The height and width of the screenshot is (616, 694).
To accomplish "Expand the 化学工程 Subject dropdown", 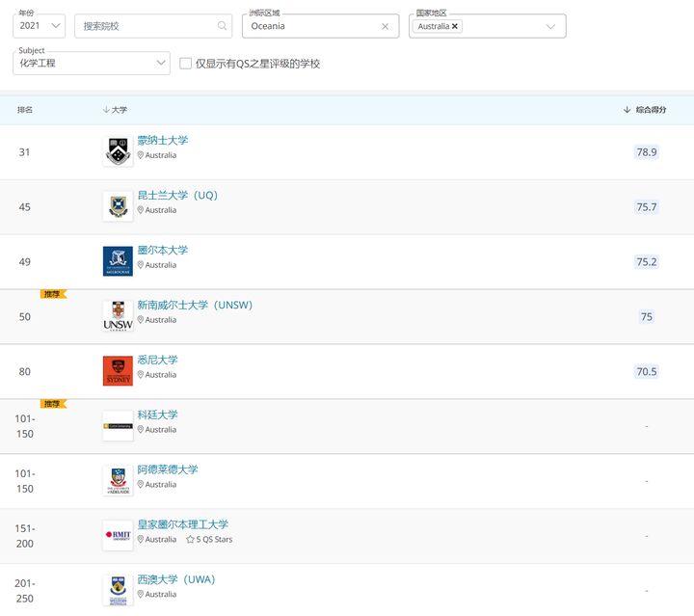I will [92, 63].
